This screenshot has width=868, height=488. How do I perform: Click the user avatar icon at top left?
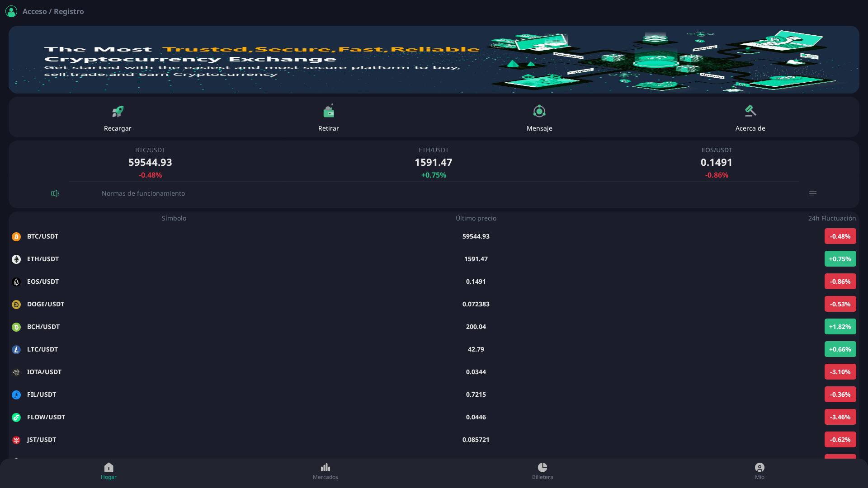click(x=11, y=11)
